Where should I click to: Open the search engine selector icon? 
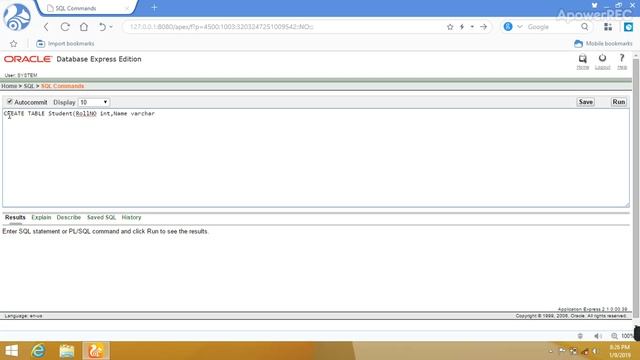click(508, 27)
